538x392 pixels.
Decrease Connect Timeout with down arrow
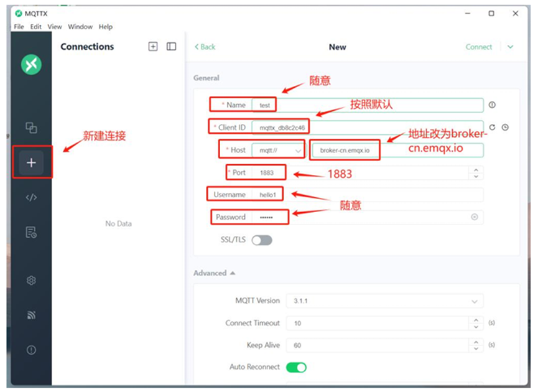[x=476, y=327]
